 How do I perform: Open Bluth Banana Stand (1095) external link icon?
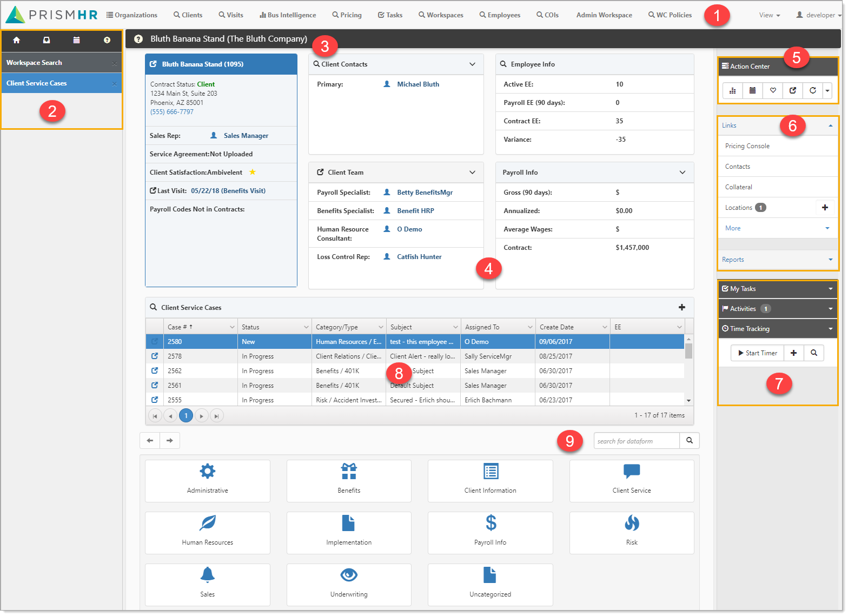pos(153,64)
